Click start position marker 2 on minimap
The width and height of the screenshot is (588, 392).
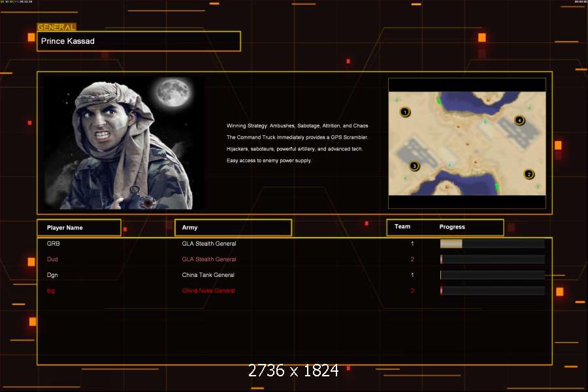coord(529,174)
